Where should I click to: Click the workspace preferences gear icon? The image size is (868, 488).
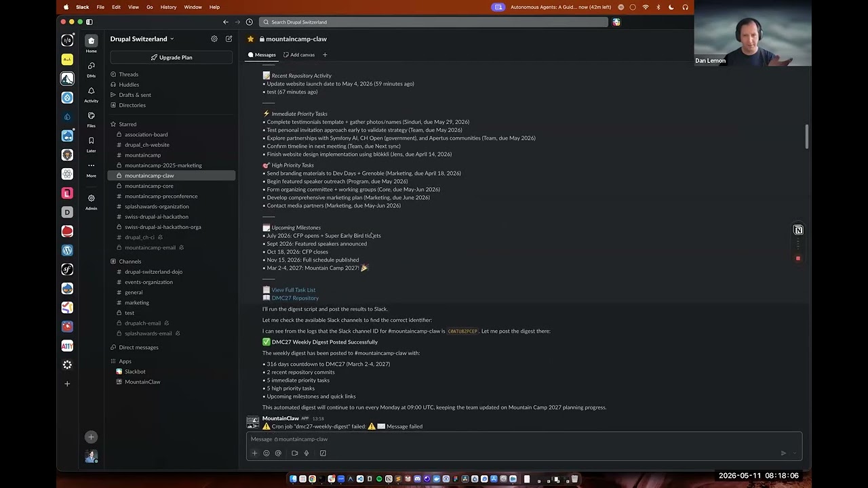pos(214,39)
